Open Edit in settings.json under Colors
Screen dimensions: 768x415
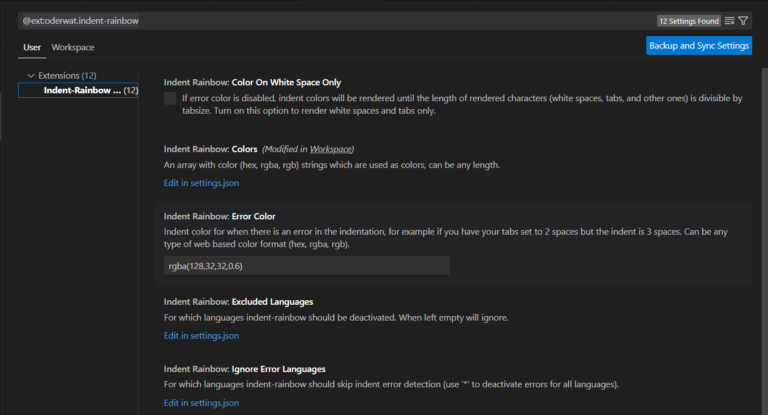pos(201,183)
